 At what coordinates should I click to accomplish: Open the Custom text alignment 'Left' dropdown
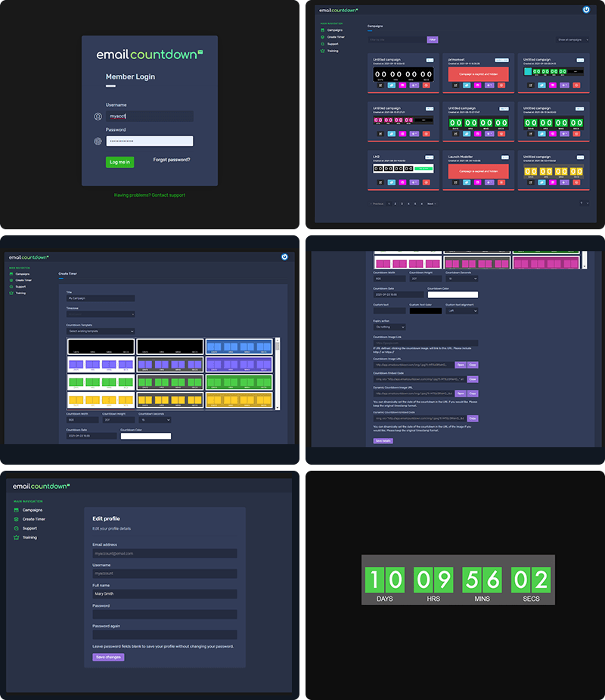pos(461,311)
